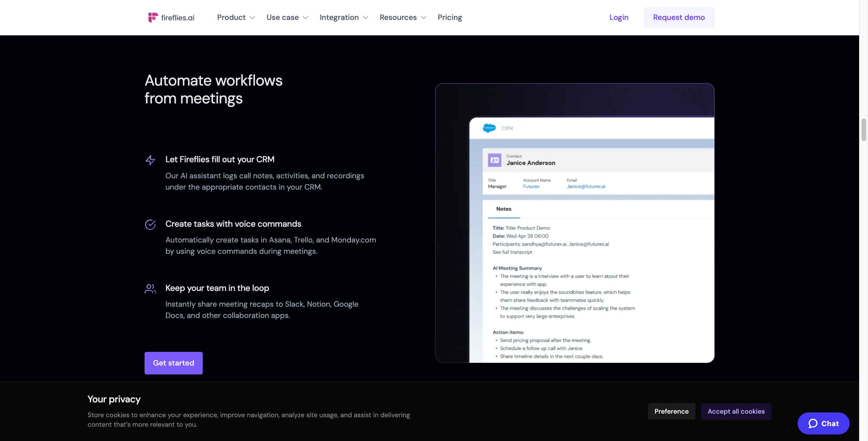Click the CRM preview screenshot image
The image size is (868, 441).
pyautogui.click(x=575, y=223)
